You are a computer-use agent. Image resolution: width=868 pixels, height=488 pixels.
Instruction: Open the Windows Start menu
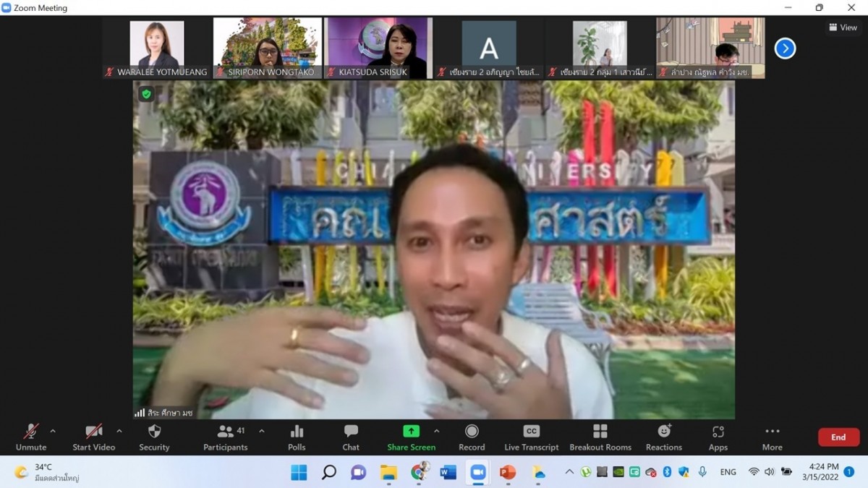pos(299,472)
